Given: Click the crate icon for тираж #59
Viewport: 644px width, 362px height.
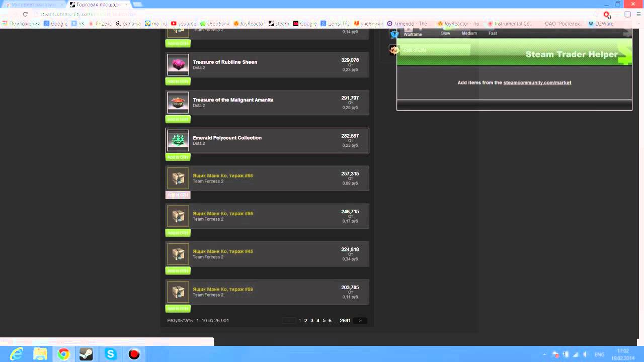Looking at the screenshot, I should coord(178,292).
